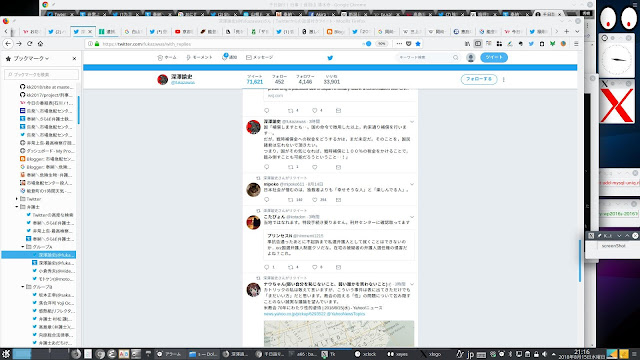Select the Likes count 33,901 tab
The image size is (640, 360).
click(x=331, y=79)
